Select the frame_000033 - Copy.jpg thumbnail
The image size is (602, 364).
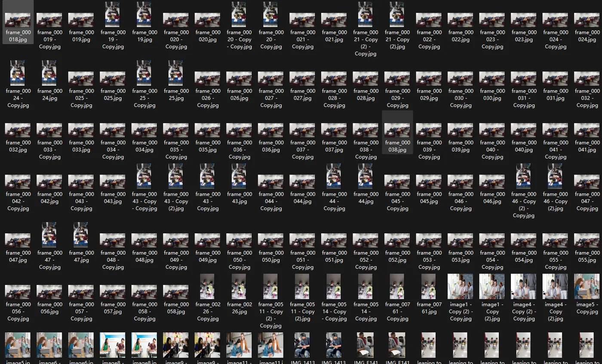(x=49, y=130)
